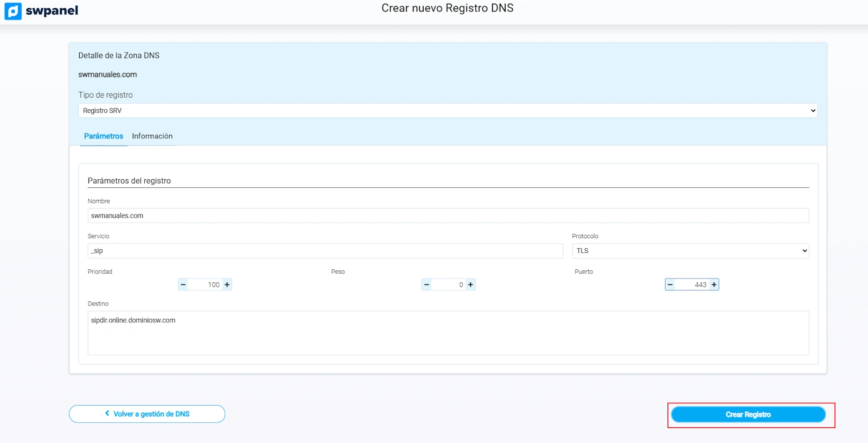Click inside the Destino text area
Viewport: 868px width, 443px height.
coord(448,333)
